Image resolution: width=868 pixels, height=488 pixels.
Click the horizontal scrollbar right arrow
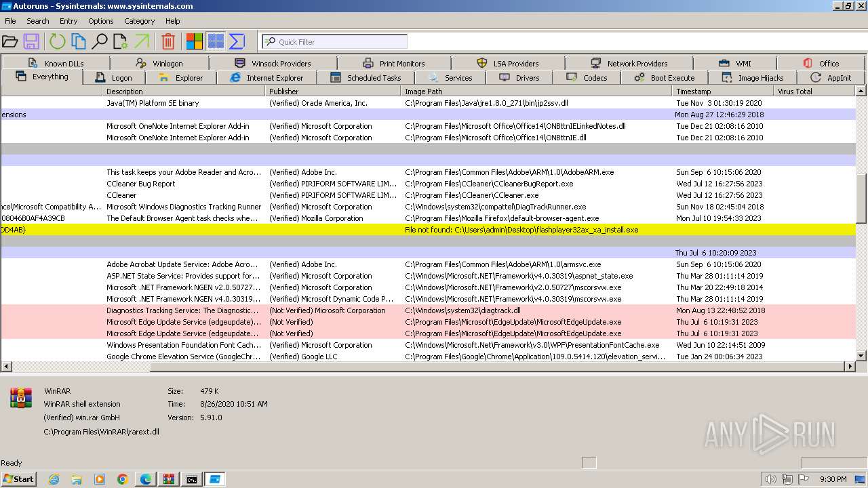850,366
